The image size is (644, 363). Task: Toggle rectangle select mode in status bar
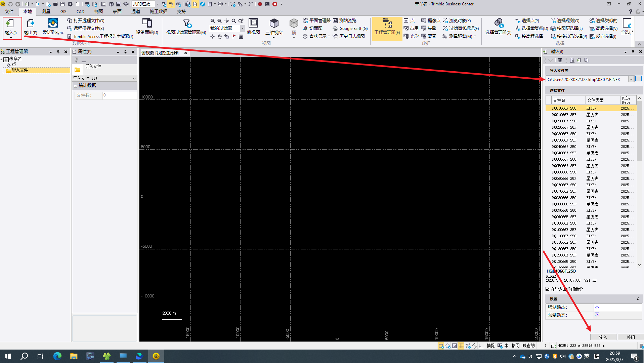(441, 346)
